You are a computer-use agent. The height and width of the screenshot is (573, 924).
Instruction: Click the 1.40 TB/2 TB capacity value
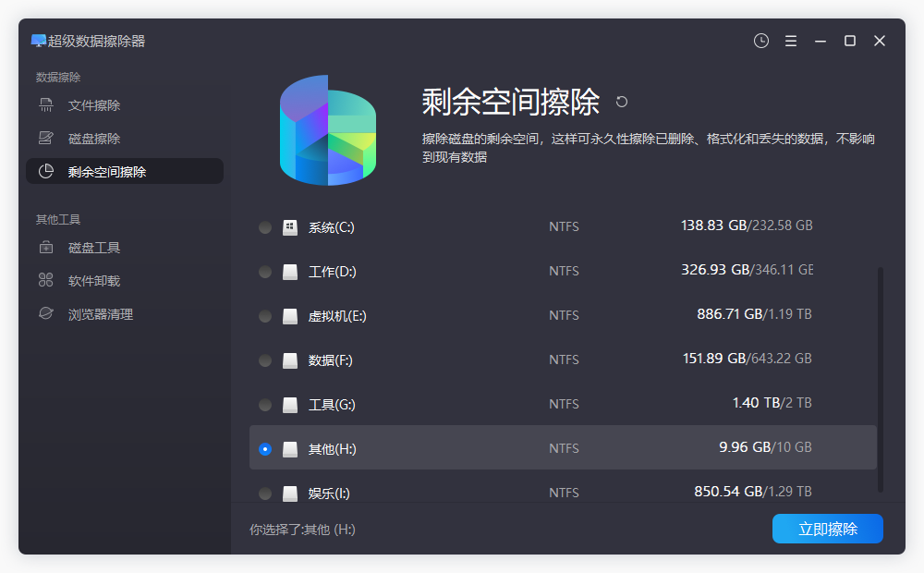pyautogui.click(x=772, y=403)
